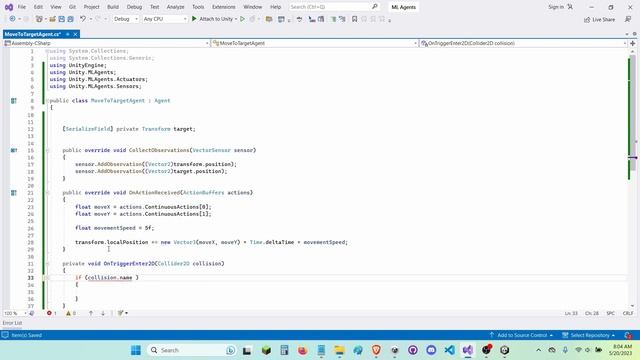Open the Brave browser from taskbar
The image size is (640, 360).
[x=376, y=350]
